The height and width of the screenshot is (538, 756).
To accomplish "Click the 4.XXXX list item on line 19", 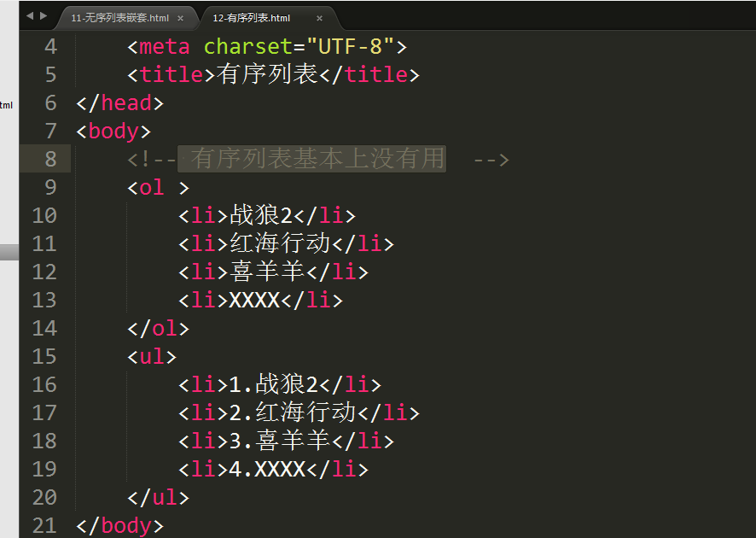I will click(x=267, y=469).
